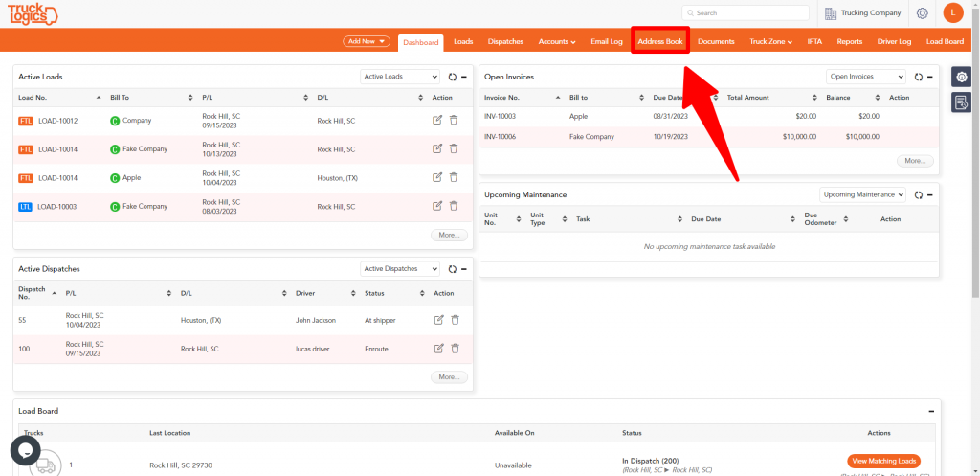Open the Add New dropdown
This screenshot has width=980, height=476.
coord(367,41)
